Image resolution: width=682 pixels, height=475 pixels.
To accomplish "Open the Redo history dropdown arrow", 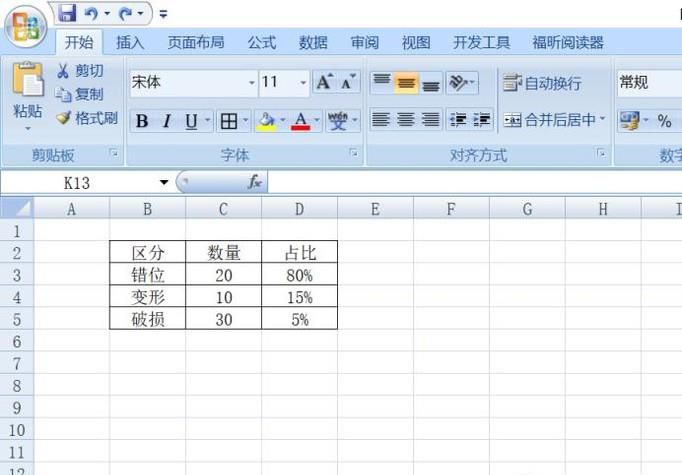I will [140, 14].
